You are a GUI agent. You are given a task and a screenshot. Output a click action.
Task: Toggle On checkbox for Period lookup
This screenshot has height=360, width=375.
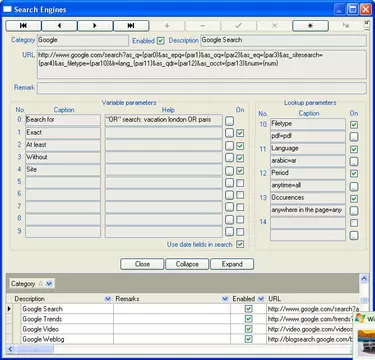point(354,173)
